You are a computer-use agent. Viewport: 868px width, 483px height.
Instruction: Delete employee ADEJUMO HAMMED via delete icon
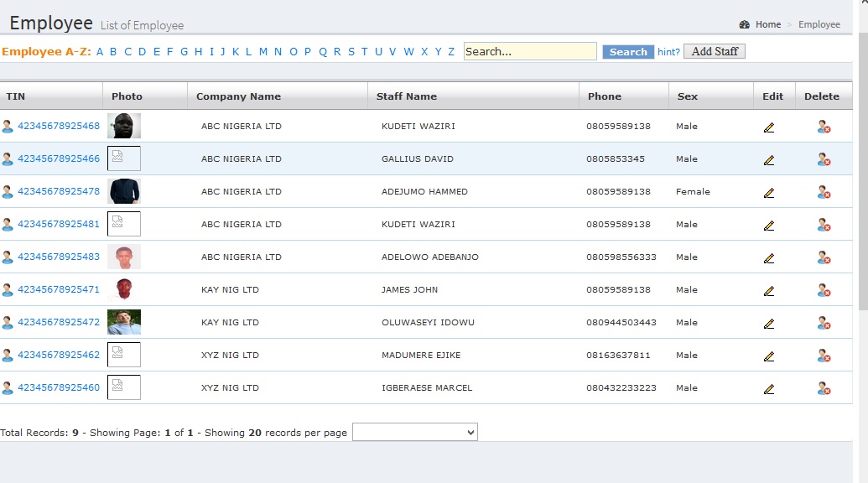(824, 192)
